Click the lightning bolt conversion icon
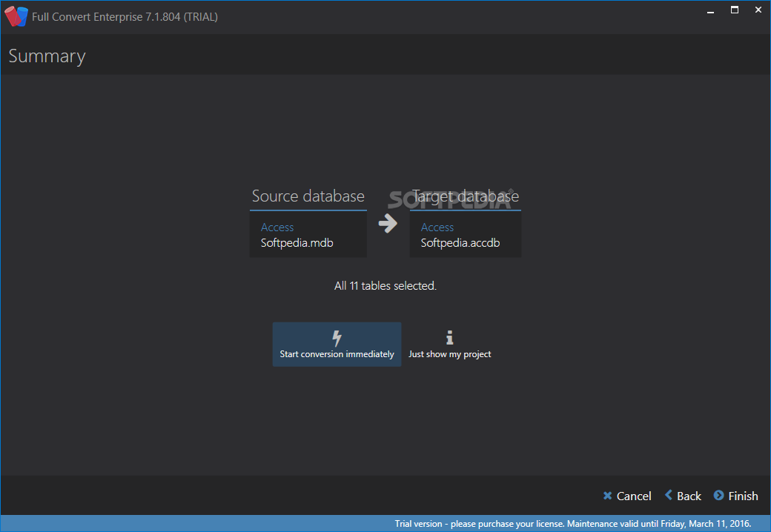 [337, 338]
